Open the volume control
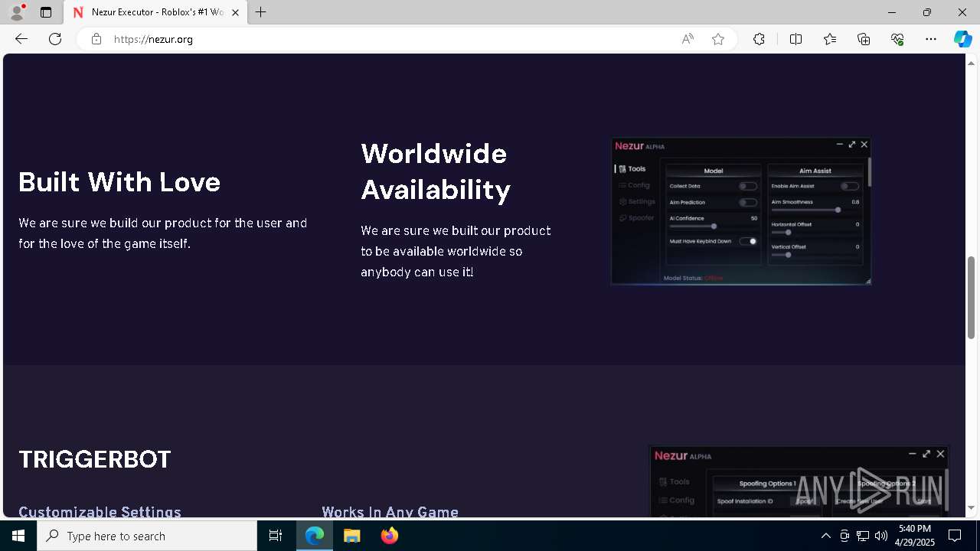This screenshot has width=980, height=551. click(881, 536)
